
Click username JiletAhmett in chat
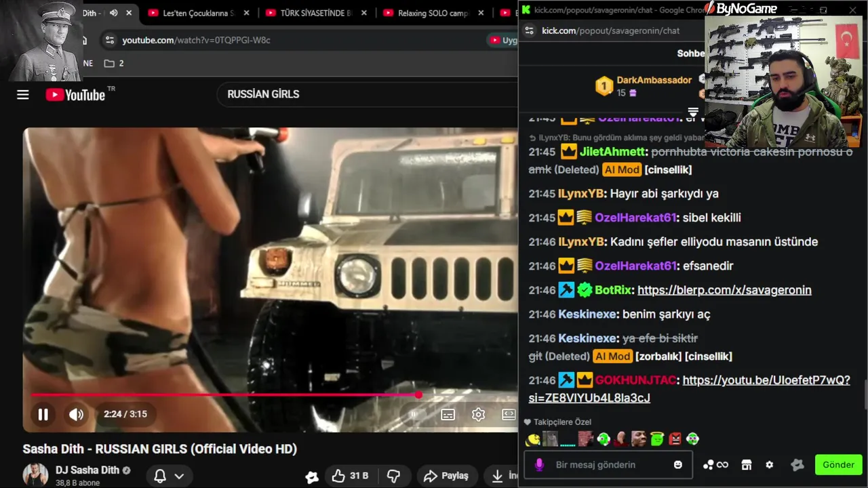point(613,152)
